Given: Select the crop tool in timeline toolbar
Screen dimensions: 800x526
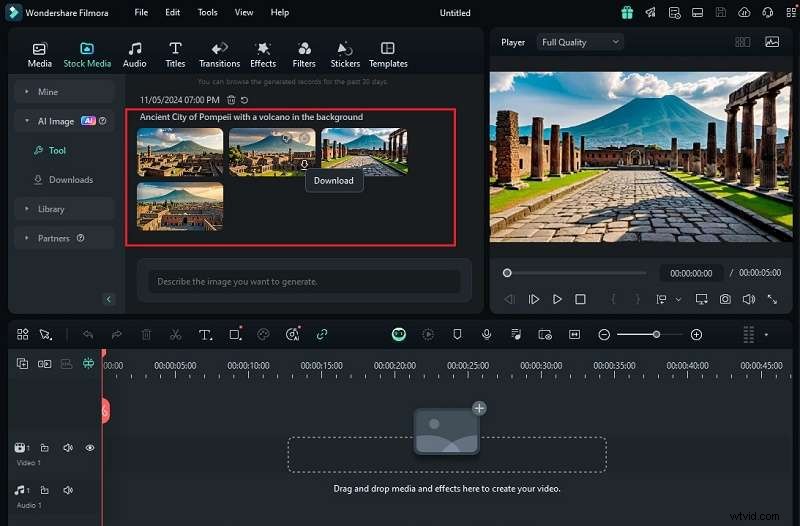Looking at the screenshot, I should (x=235, y=334).
